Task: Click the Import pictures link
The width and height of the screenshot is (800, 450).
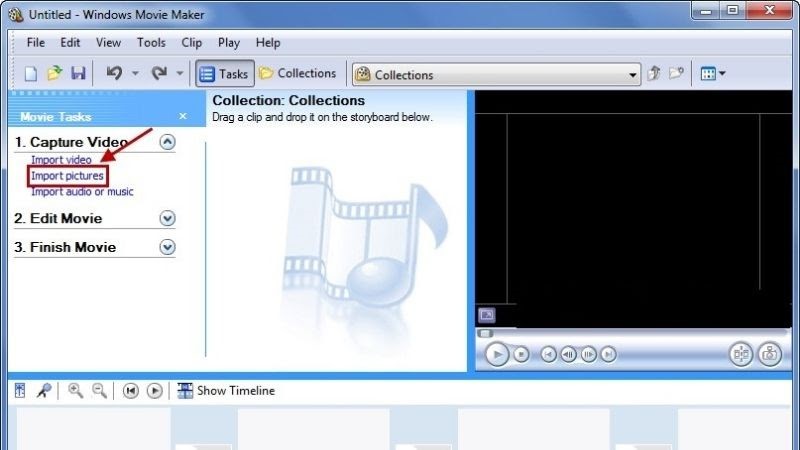Action: (x=67, y=176)
